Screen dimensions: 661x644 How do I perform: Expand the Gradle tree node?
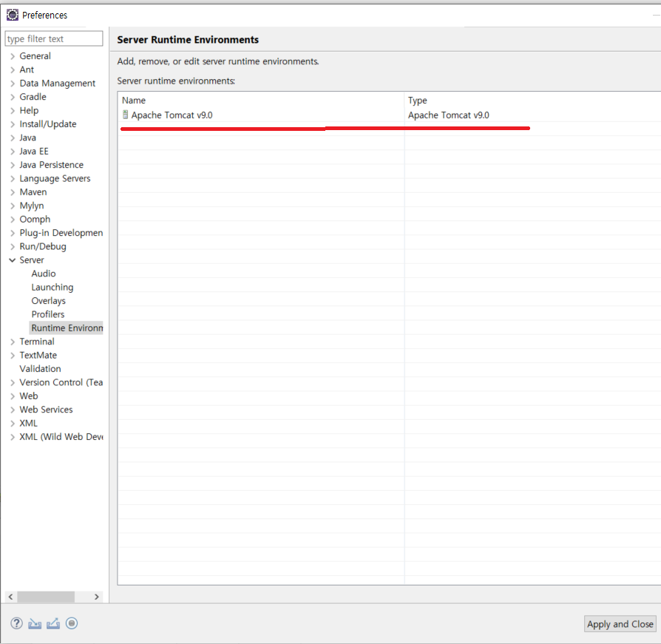[x=13, y=97]
